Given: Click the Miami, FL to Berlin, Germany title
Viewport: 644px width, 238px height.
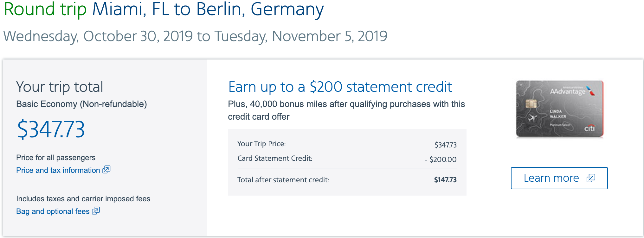Looking at the screenshot, I should (208, 9).
